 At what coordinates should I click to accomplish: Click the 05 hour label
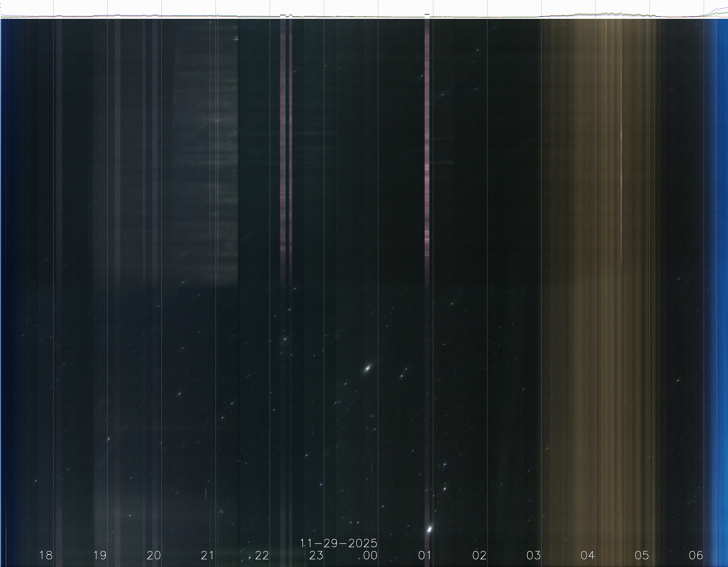(642, 555)
